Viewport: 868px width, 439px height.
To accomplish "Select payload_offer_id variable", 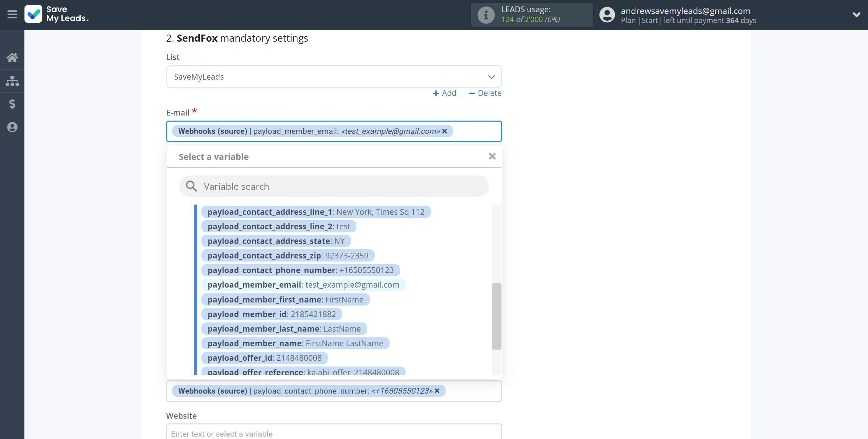I will coord(264,358).
